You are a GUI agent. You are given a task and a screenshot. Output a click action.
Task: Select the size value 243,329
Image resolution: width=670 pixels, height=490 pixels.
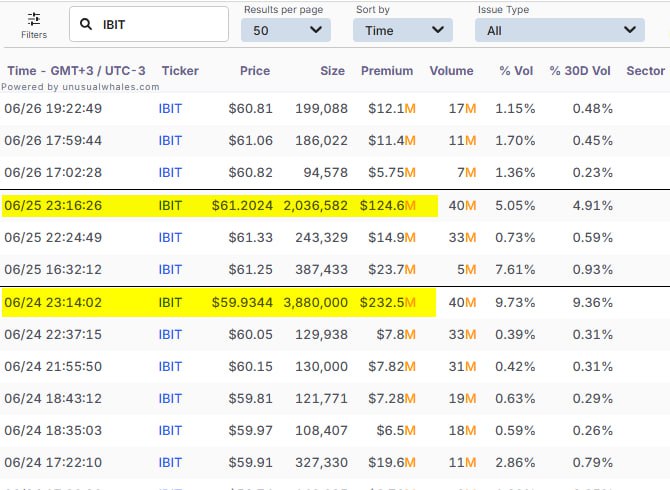[321, 238]
